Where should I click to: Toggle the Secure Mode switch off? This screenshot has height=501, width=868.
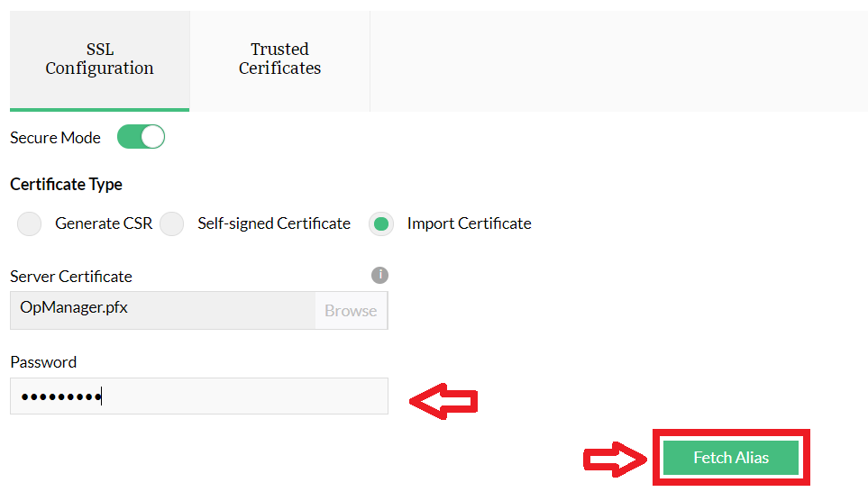click(142, 137)
